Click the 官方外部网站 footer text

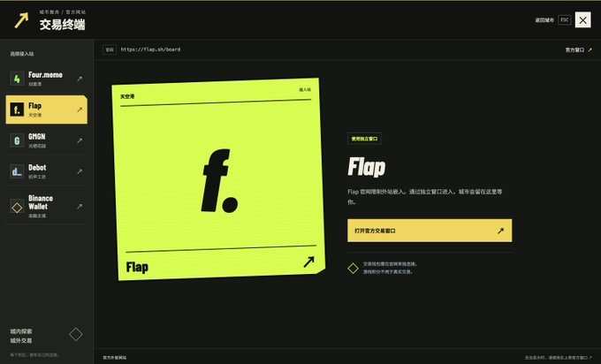coord(115,358)
